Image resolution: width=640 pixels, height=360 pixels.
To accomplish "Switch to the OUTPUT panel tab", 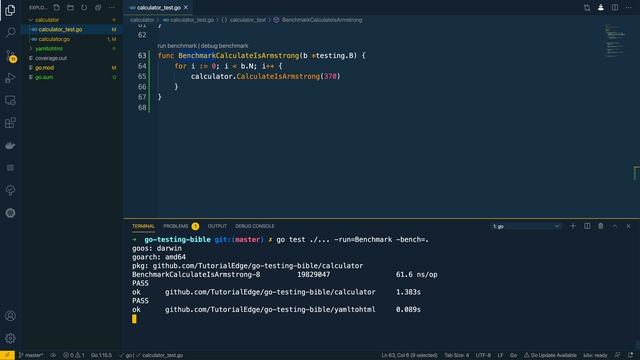I will coord(217,226).
